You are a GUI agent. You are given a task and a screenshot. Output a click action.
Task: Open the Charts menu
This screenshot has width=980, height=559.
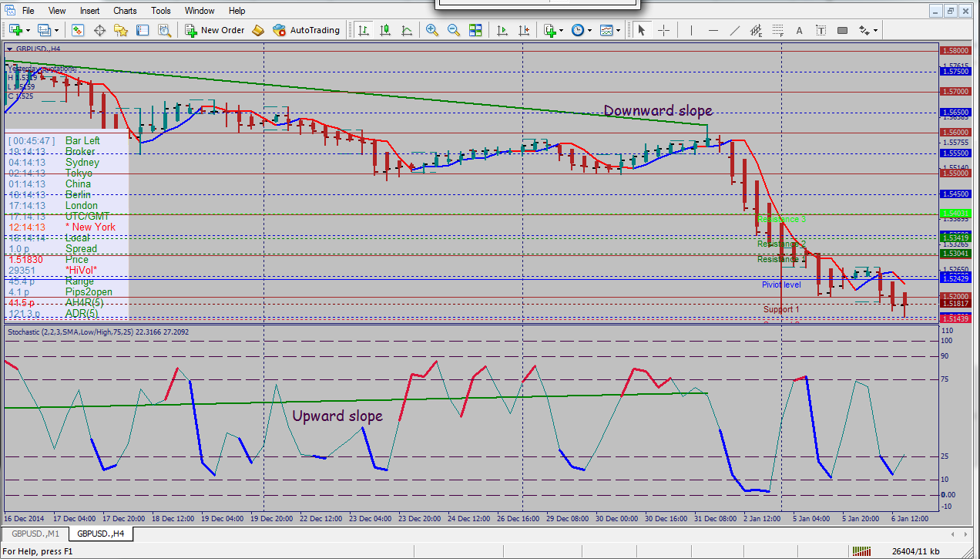pyautogui.click(x=125, y=11)
